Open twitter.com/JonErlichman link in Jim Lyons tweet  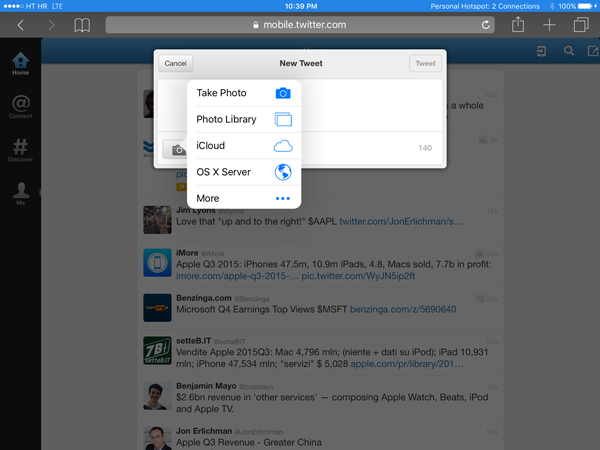[x=401, y=222]
